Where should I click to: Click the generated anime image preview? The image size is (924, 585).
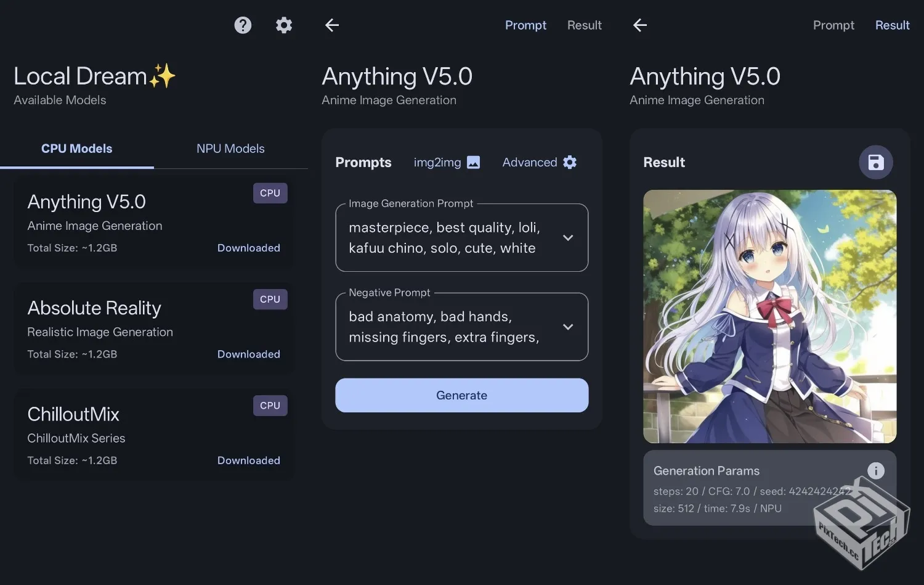(769, 316)
